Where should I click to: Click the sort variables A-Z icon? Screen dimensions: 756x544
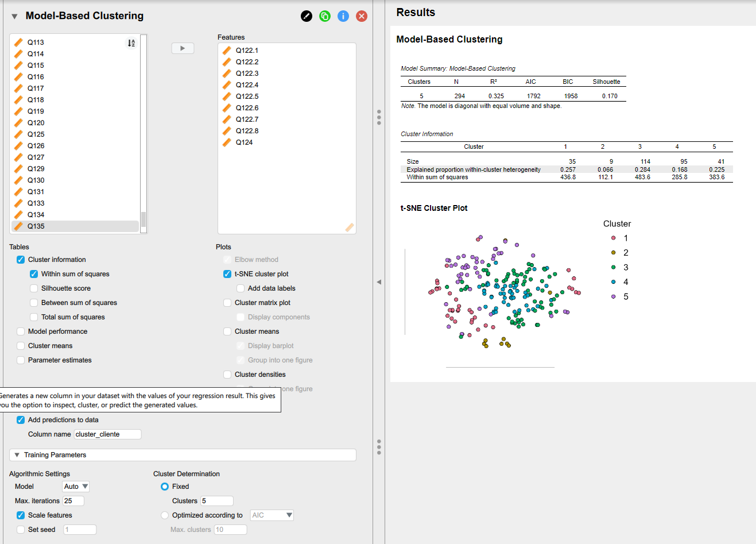(x=131, y=43)
